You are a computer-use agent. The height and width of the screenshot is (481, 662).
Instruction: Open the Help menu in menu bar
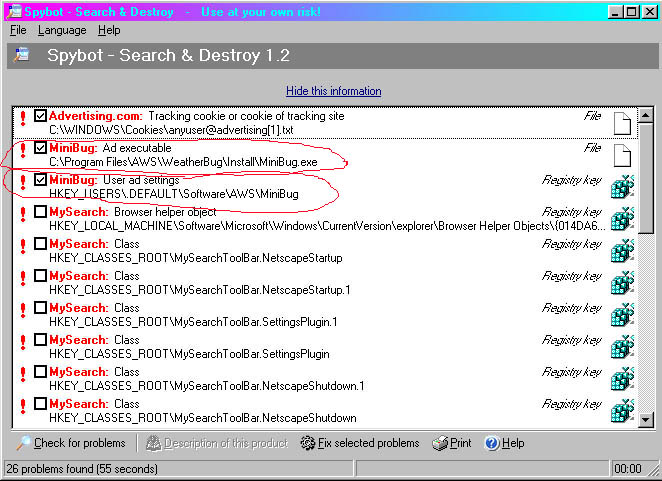click(x=109, y=31)
